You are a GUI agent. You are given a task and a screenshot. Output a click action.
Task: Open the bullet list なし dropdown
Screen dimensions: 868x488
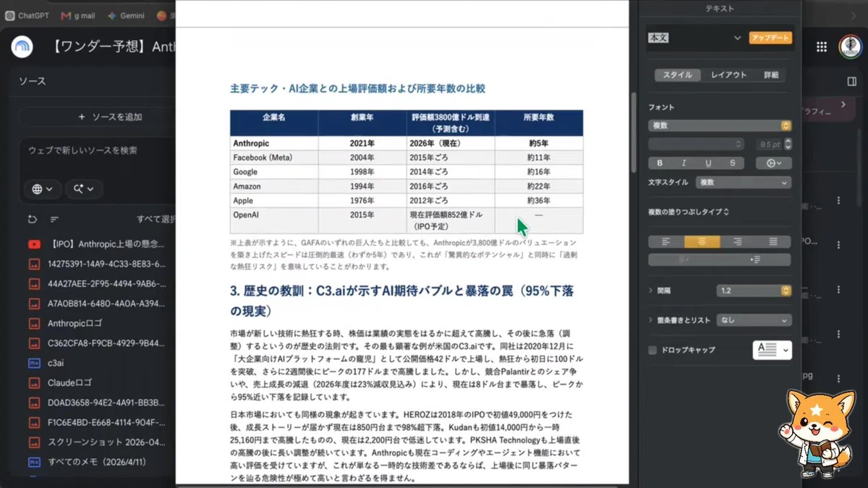click(754, 320)
